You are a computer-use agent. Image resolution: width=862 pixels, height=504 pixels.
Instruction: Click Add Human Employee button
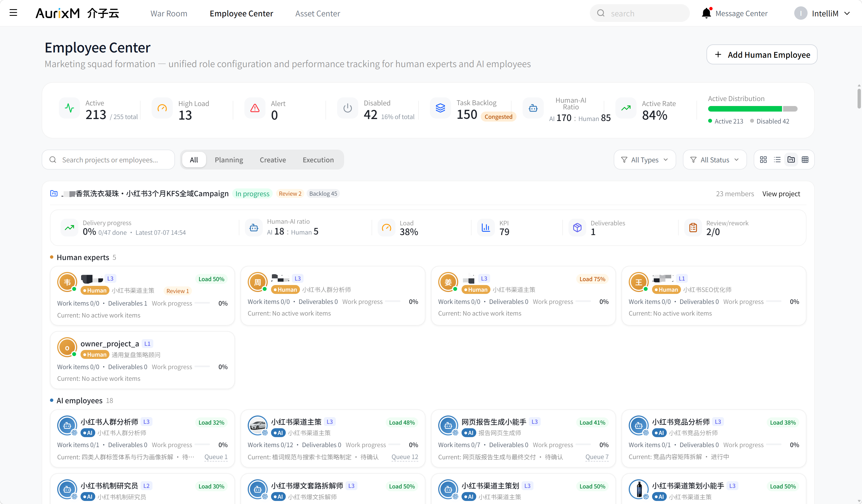tap(762, 54)
